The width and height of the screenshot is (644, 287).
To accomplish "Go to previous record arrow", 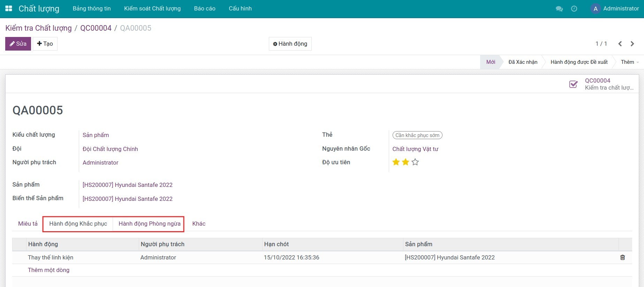I will 620,44.
